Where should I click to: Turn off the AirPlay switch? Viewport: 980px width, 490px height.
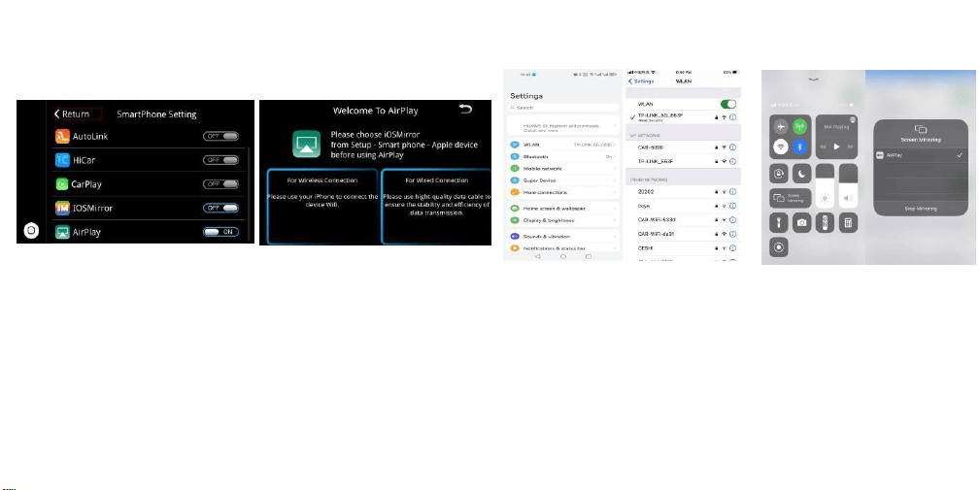point(220,232)
